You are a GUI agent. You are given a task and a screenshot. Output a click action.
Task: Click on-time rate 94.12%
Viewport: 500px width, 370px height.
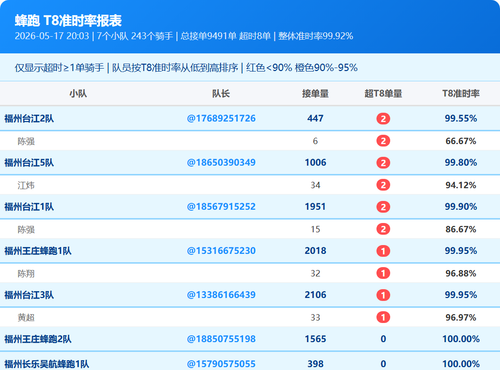(461, 185)
